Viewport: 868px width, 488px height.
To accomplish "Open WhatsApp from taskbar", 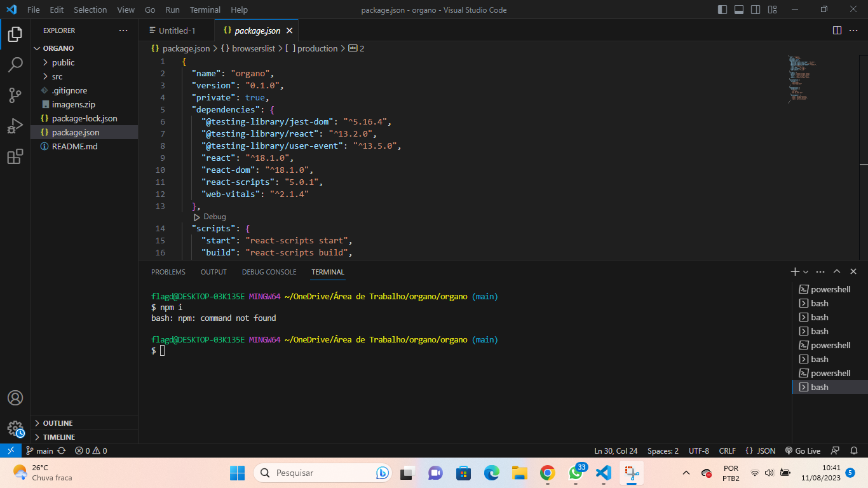I will click(x=576, y=473).
